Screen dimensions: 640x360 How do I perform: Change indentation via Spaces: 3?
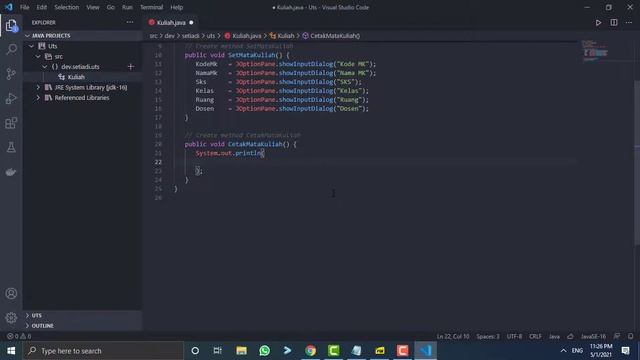[488, 336]
